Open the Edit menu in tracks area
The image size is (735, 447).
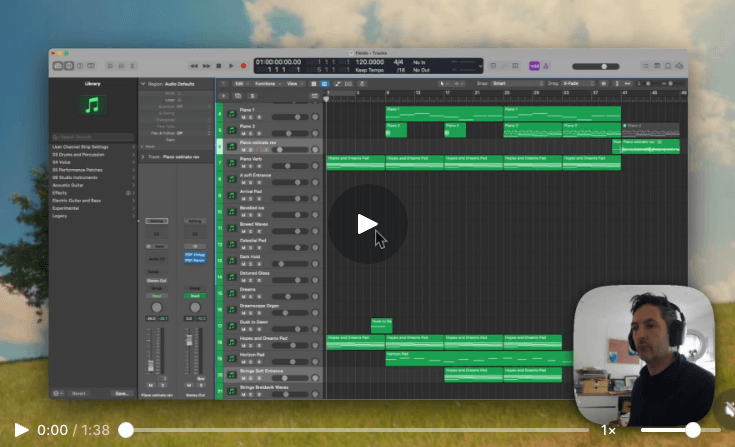(241, 84)
